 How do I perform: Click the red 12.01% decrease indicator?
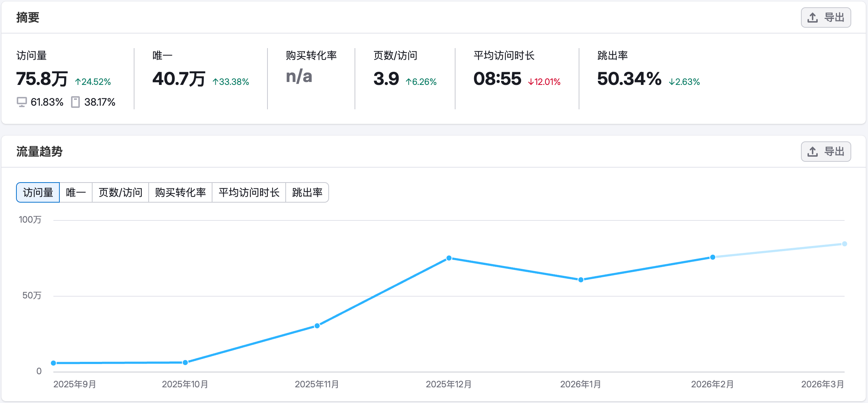[544, 82]
